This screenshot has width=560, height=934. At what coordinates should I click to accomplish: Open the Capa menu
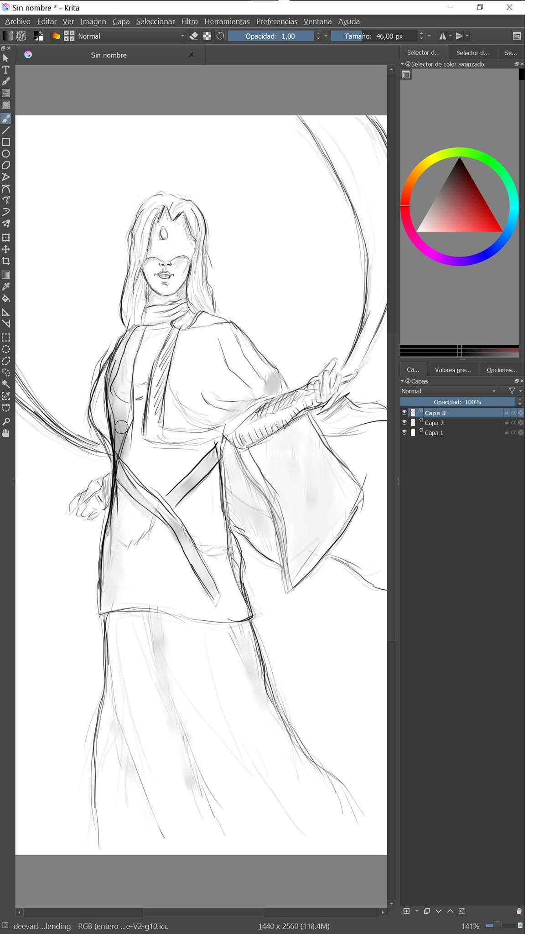(x=121, y=21)
